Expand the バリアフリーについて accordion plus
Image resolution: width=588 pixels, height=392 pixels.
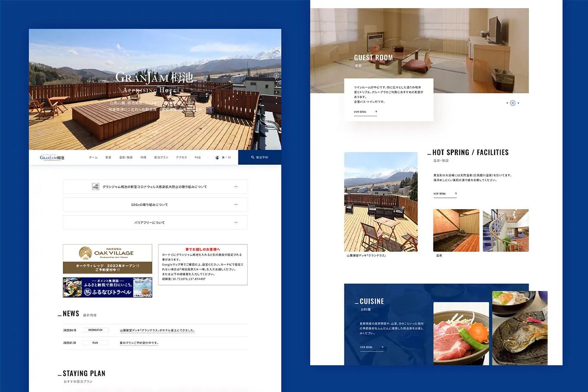[236, 222]
